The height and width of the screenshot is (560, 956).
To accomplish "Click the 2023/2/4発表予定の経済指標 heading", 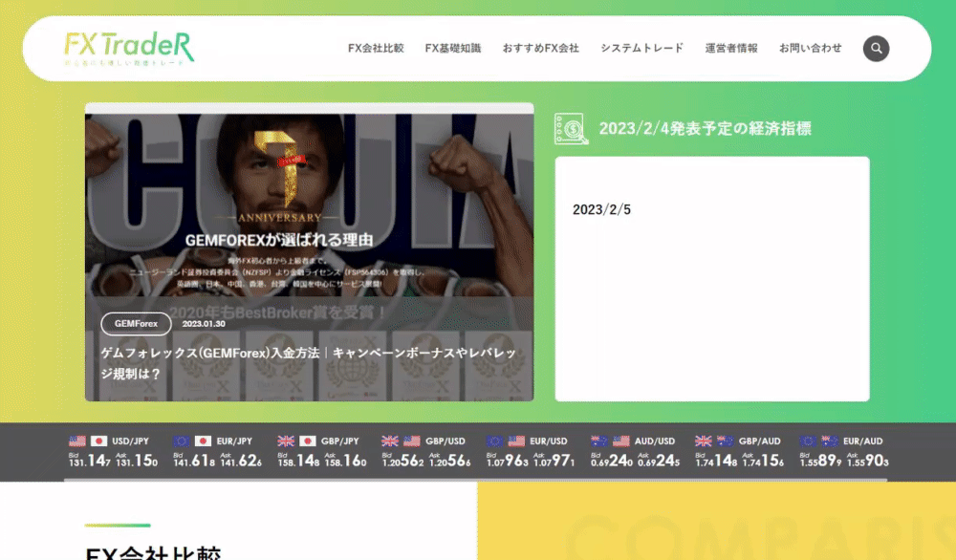I will tap(706, 129).
